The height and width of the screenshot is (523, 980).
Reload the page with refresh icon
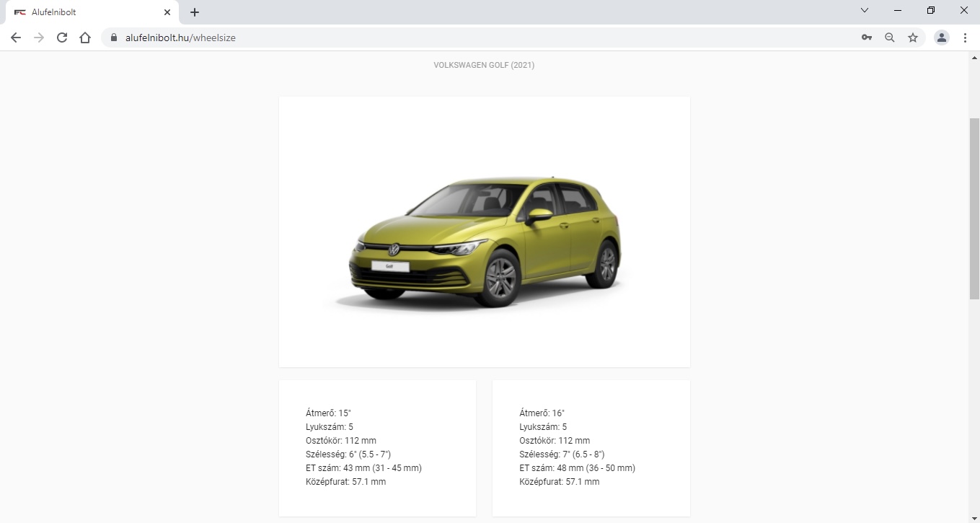click(62, 38)
